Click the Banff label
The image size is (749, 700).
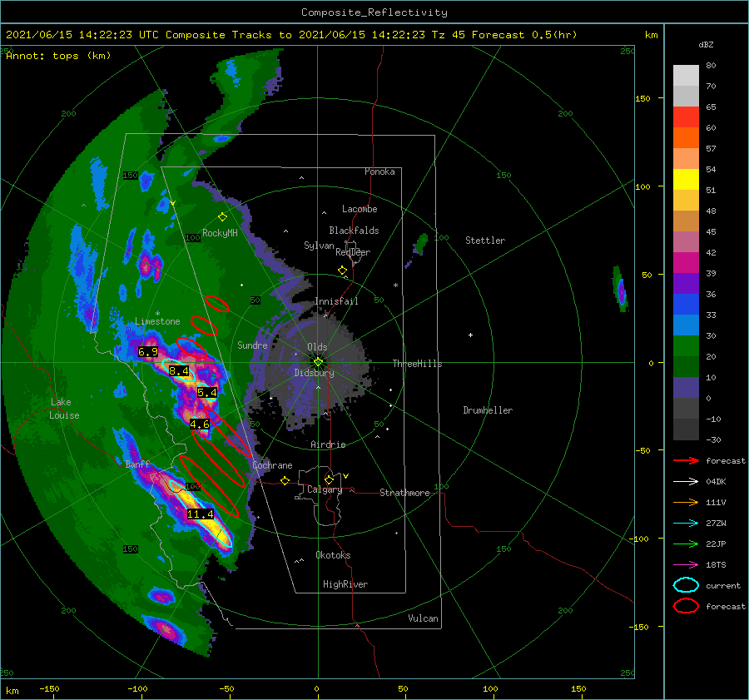[137, 464]
